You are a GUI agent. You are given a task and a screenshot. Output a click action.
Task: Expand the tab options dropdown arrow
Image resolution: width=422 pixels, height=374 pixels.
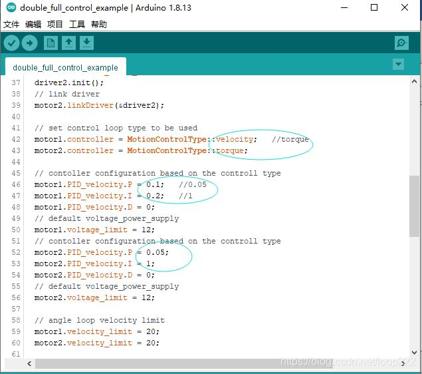398,64
